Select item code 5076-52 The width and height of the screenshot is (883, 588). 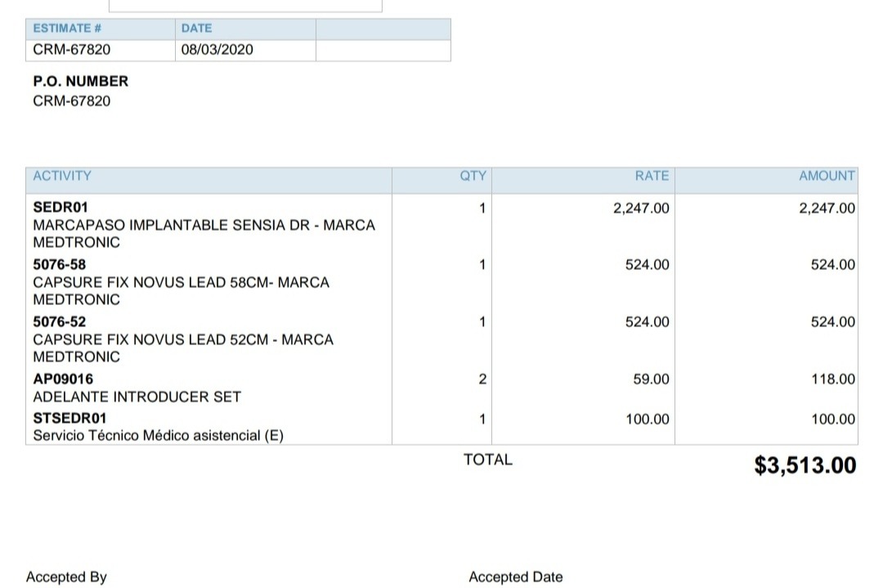(59, 322)
